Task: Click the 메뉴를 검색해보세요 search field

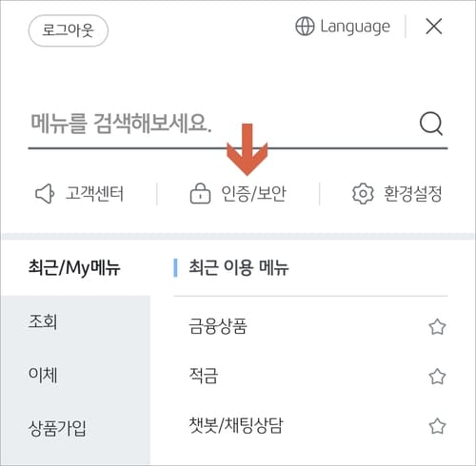Action: (222, 124)
